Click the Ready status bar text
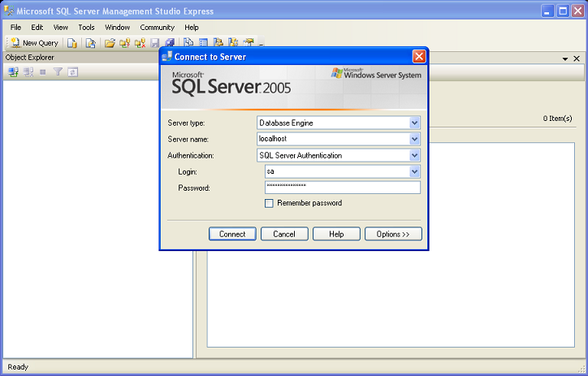Image resolution: width=588 pixels, height=376 pixels. (18, 367)
